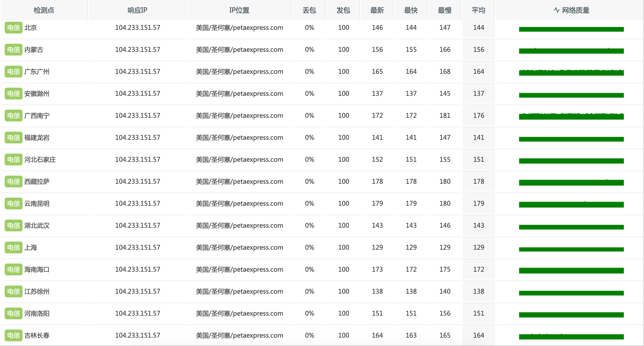644x346 pixels.
Task: Click the 检测点 column header
Action: point(44,10)
